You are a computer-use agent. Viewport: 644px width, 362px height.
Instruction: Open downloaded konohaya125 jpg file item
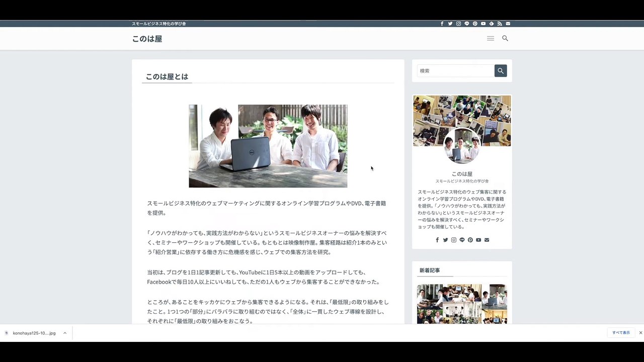pyautogui.click(x=34, y=333)
